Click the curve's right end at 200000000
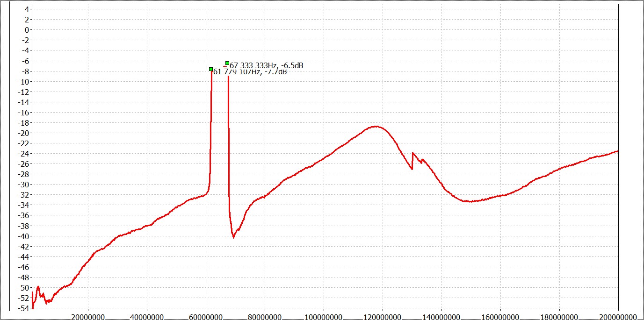Screen dimensions: 644x320 [617, 151]
